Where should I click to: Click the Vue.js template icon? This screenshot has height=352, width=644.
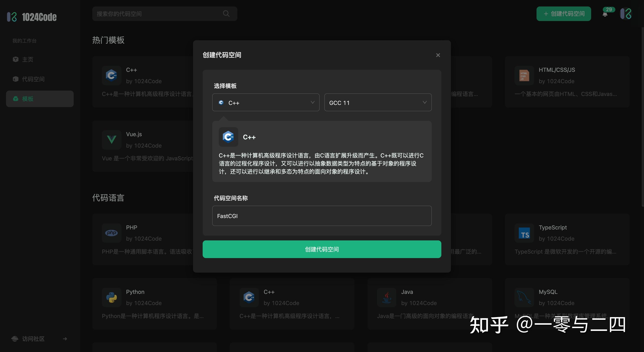pos(112,140)
